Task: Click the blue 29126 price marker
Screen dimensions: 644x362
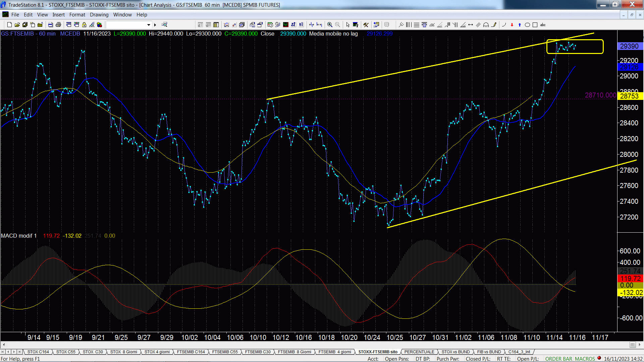Action: point(630,67)
